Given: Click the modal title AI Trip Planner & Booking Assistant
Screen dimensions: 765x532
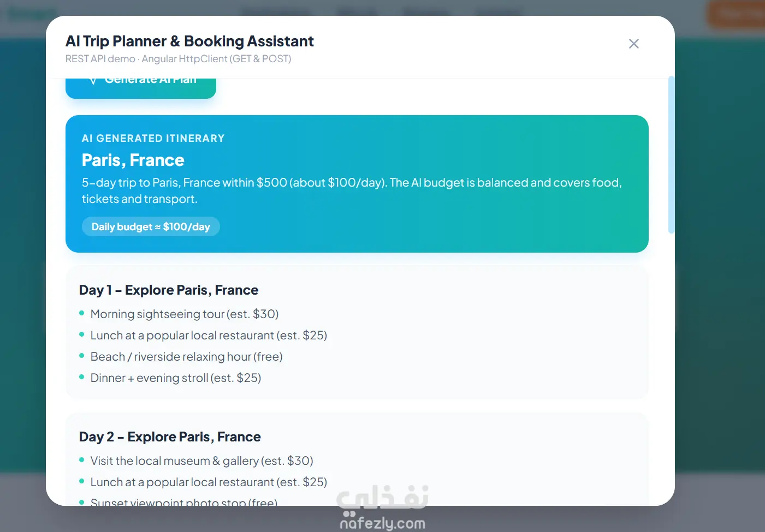Looking at the screenshot, I should (x=189, y=41).
